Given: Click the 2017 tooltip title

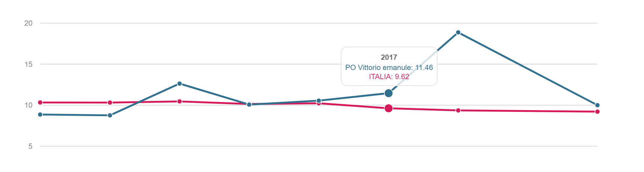Looking at the screenshot, I should (x=389, y=57).
